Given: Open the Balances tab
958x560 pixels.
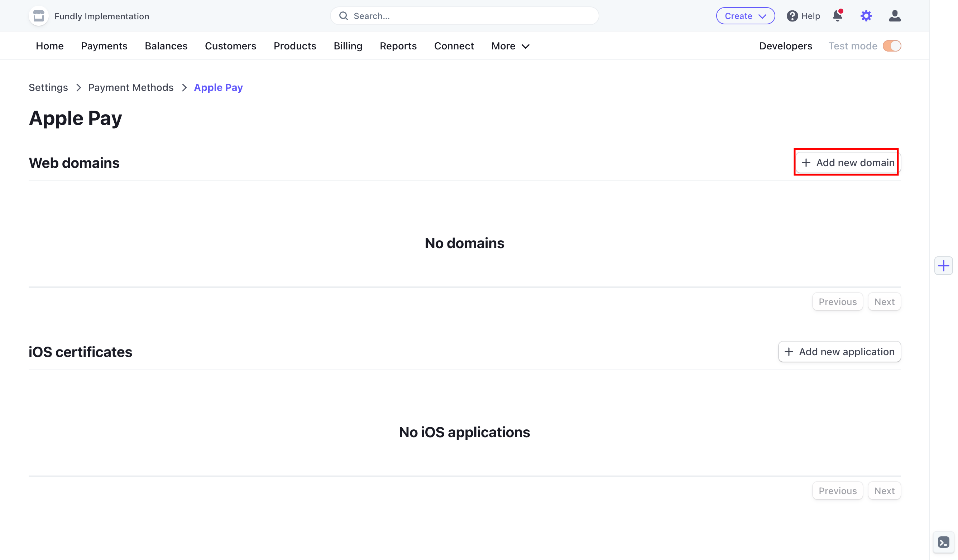Looking at the screenshot, I should pos(166,46).
